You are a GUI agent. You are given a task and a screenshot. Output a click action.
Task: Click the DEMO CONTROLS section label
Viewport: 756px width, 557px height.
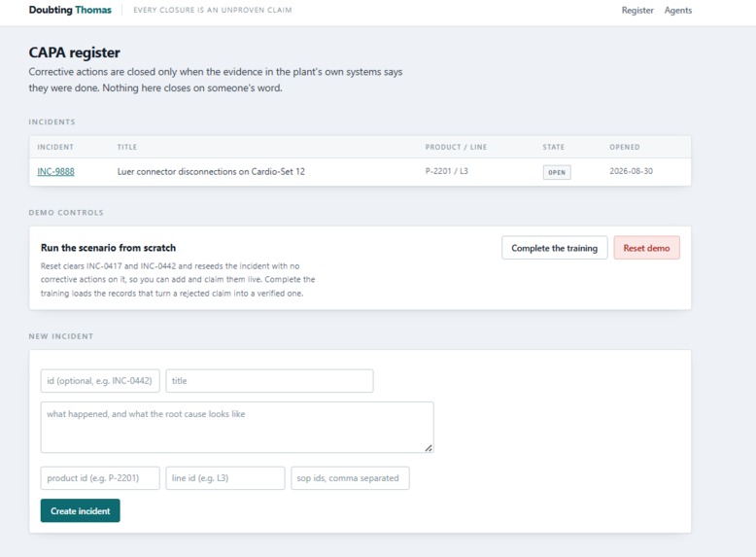(66, 213)
